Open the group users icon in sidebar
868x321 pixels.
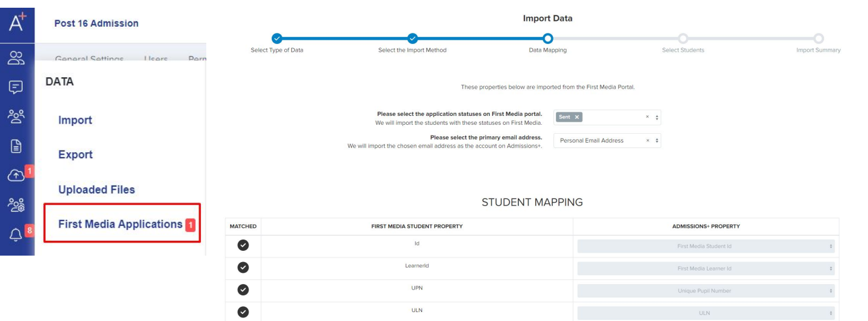(x=17, y=115)
